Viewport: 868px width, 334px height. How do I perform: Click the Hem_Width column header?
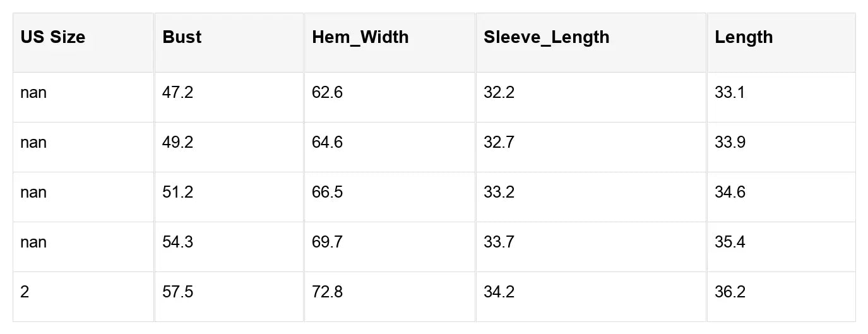360,37
